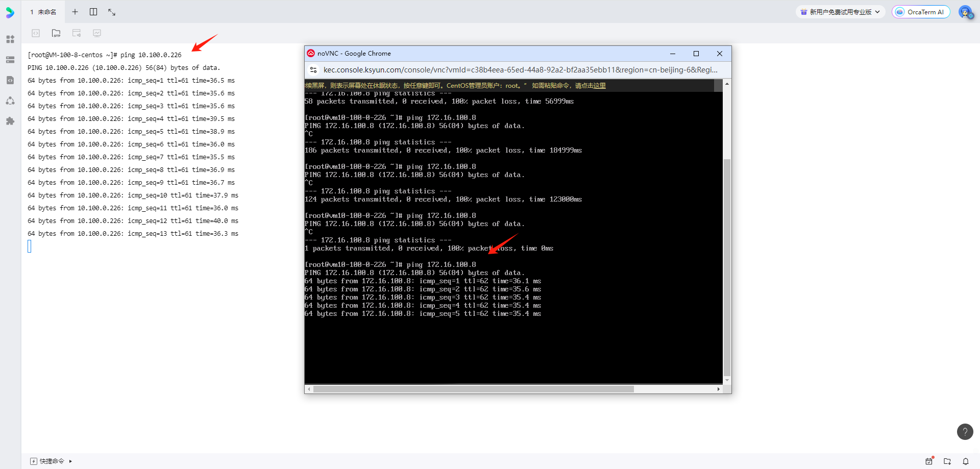Click the icmp_seq=7 ttl=61 reply line
The height and width of the screenshot is (469, 980).
[x=131, y=157]
